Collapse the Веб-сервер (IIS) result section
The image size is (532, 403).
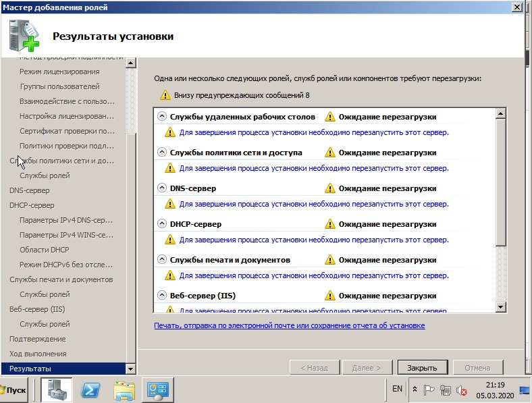pyautogui.click(x=162, y=295)
